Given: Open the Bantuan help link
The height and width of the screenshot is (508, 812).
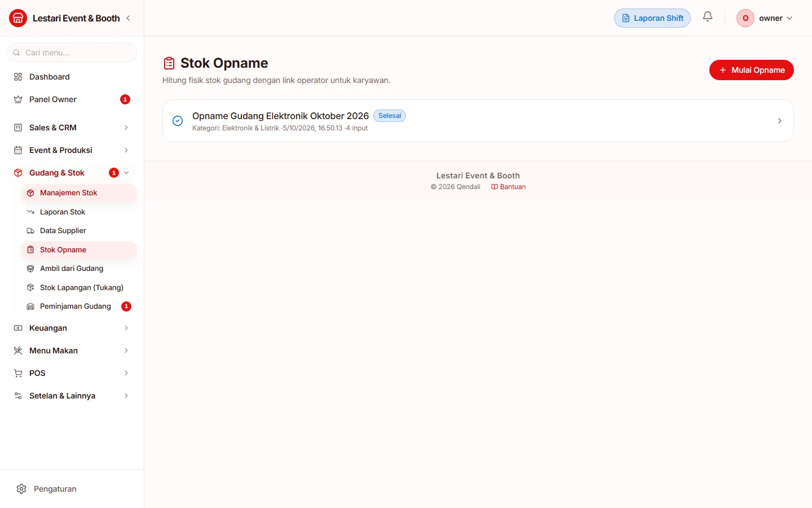Looking at the screenshot, I should (x=508, y=187).
